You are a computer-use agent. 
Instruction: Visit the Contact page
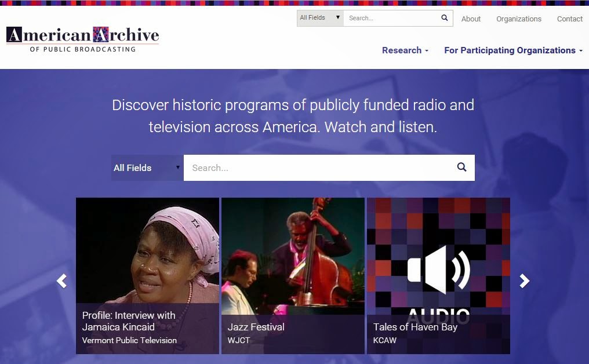pos(569,19)
